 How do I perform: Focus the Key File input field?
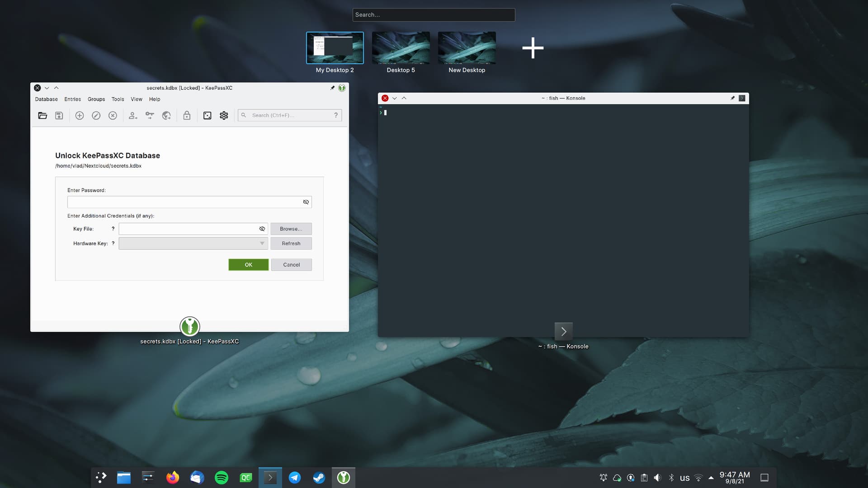[193, 229]
